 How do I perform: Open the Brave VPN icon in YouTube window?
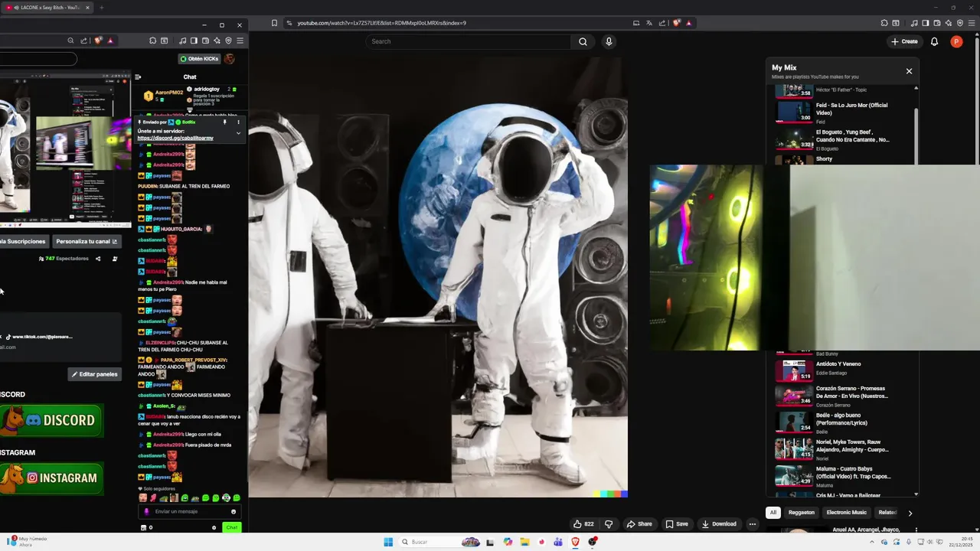pos(960,23)
